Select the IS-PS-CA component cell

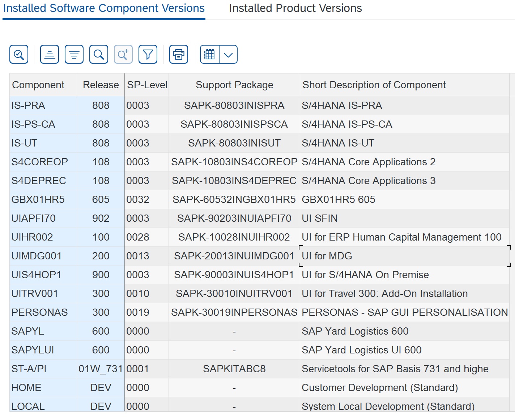(43, 124)
